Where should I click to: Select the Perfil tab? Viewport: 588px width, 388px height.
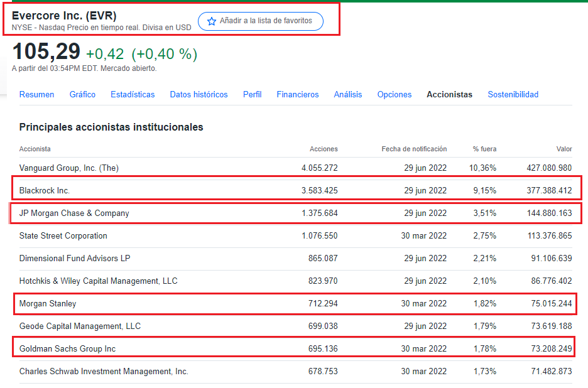(252, 95)
